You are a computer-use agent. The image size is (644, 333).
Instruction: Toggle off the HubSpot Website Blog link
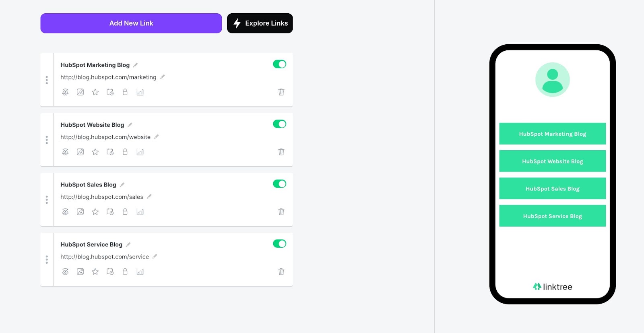tap(279, 124)
